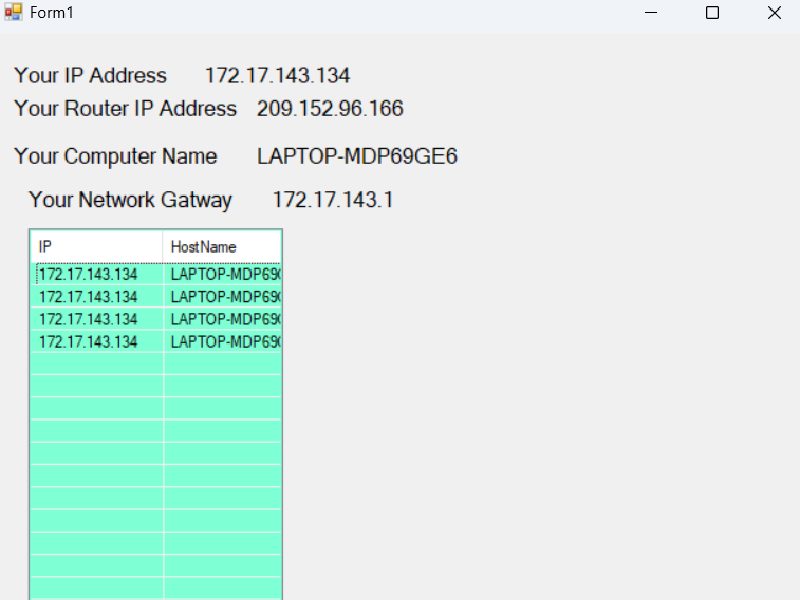Click the Form1 application icon in title bar
Screen dimensions: 800x600
click(13, 13)
